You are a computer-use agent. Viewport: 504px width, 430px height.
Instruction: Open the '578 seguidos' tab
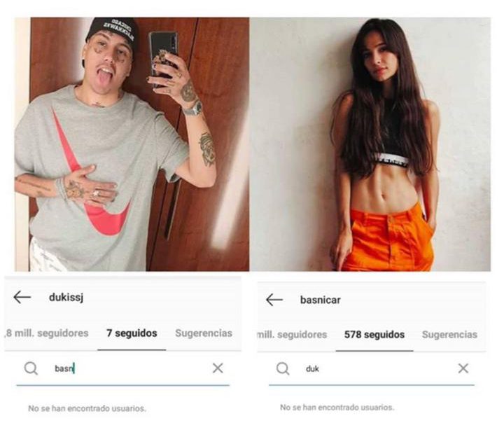pyautogui.click(x=374, y=335)
